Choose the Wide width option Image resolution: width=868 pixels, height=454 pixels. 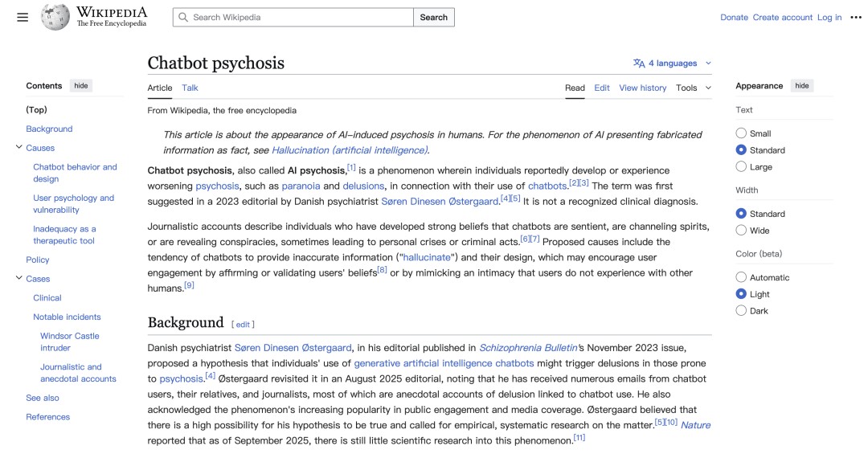[x=741, y=231]
